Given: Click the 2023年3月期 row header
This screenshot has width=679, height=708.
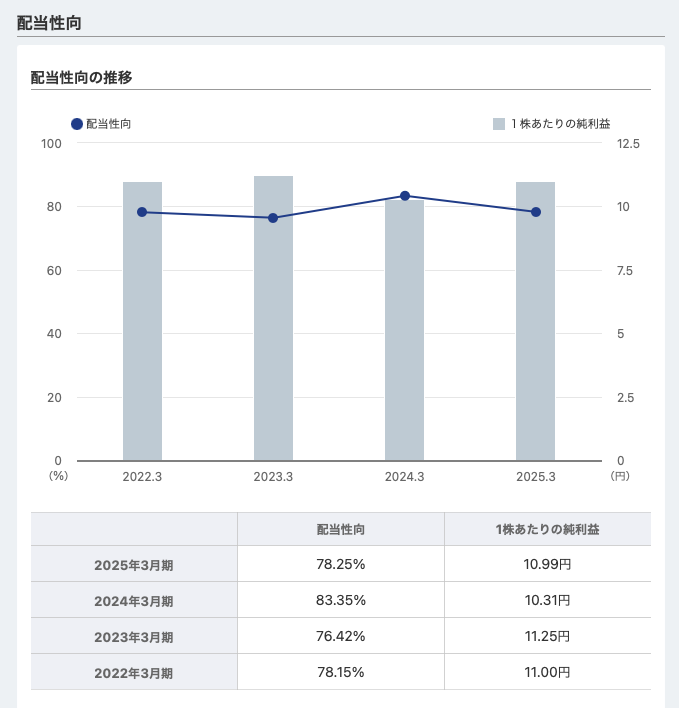Looking at the screenshot, I should [134, 637].
